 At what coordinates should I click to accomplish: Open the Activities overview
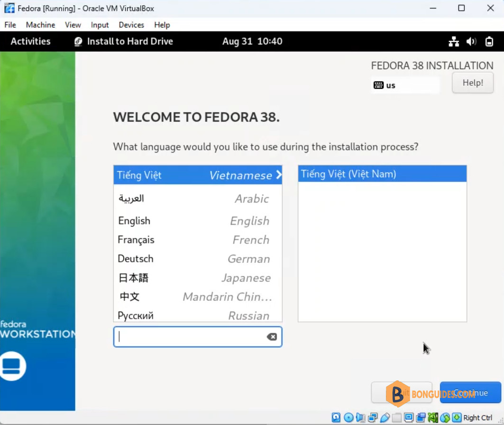(30, 41)
